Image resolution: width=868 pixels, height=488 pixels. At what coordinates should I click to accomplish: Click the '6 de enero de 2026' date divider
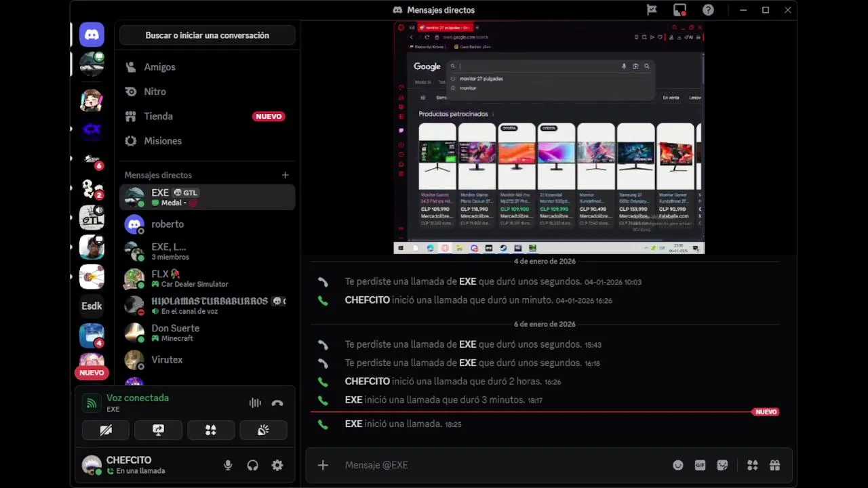(545, 324)
